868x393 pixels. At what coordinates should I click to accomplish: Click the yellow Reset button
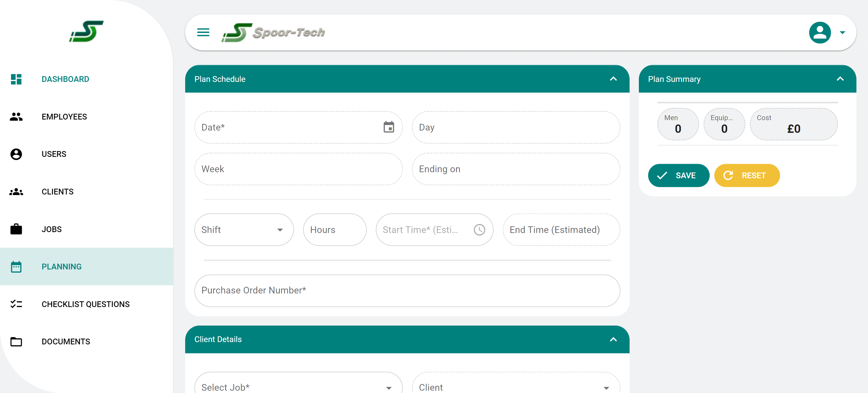pos(746,176)
